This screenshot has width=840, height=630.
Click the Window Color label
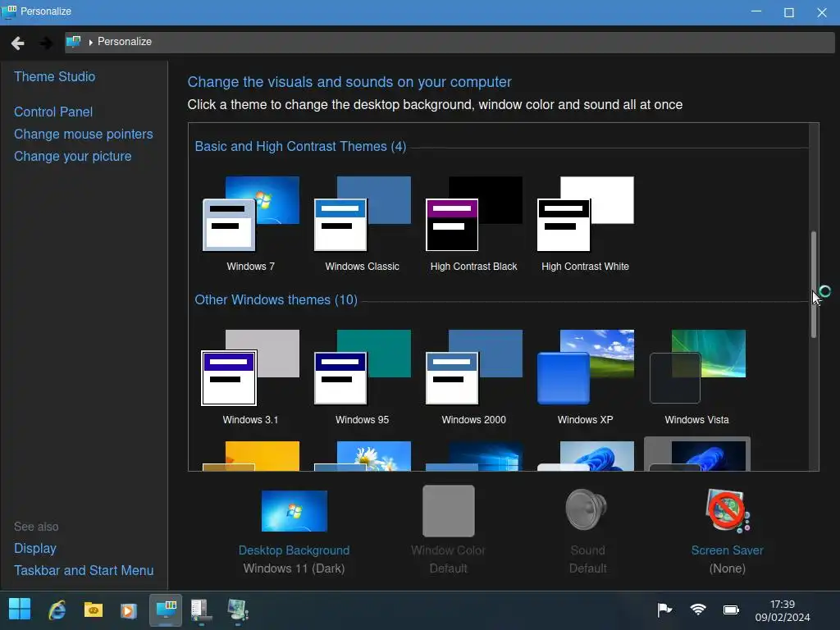[449, 550]
